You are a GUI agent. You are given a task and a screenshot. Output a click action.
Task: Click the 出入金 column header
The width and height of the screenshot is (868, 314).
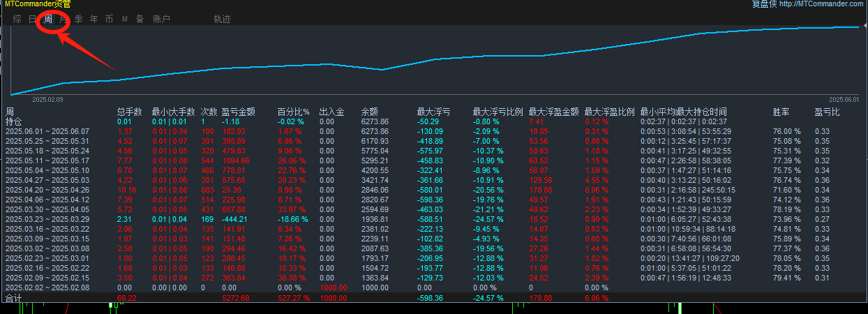(x=332, y=112)
